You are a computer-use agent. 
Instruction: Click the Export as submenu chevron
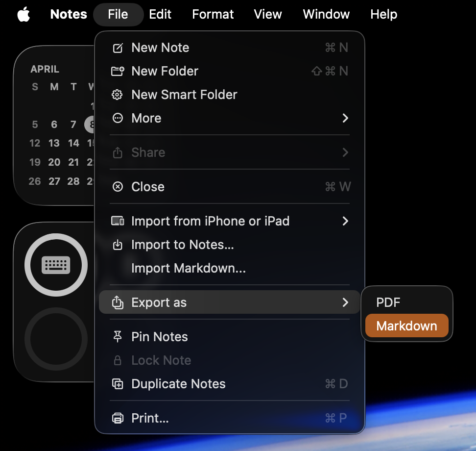coord(345,302)
